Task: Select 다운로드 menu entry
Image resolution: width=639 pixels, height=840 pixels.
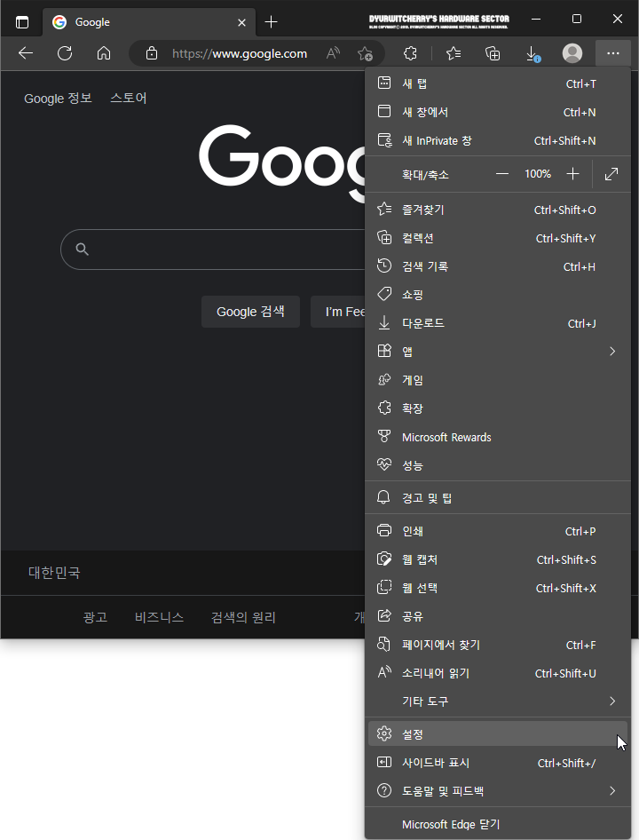Action: point(498,323)
